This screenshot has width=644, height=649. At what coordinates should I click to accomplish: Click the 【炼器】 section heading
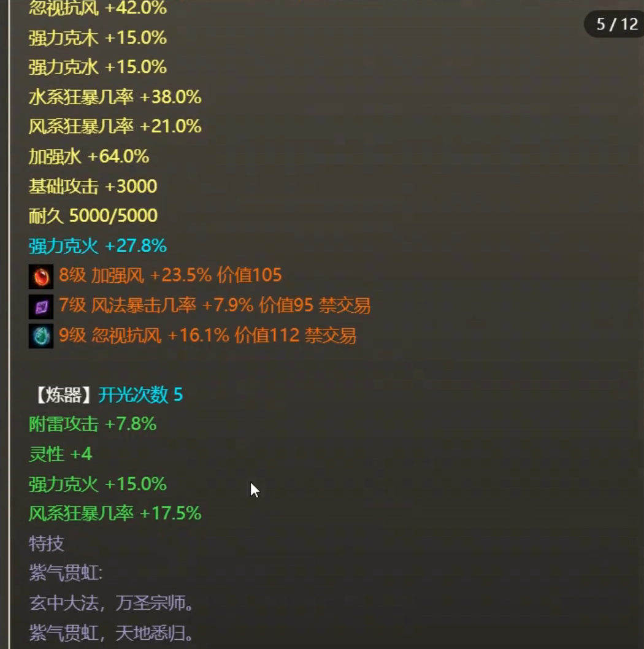(x=63, y=395)
